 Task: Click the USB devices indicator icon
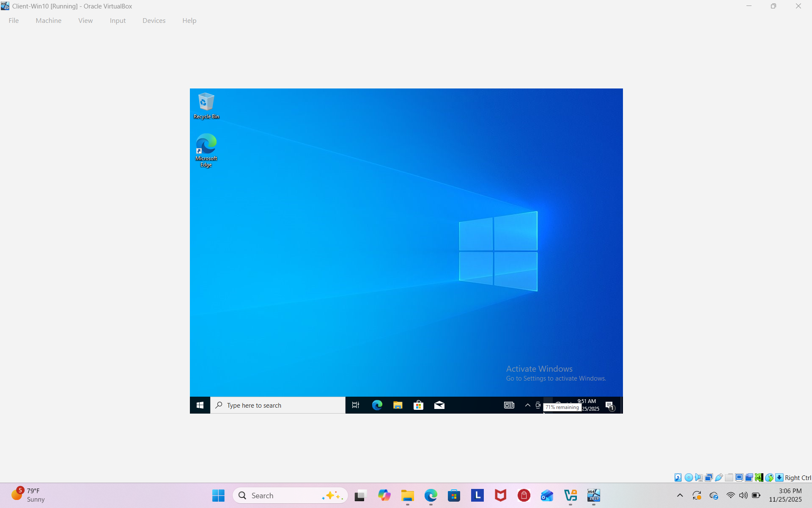click(719, 478)
